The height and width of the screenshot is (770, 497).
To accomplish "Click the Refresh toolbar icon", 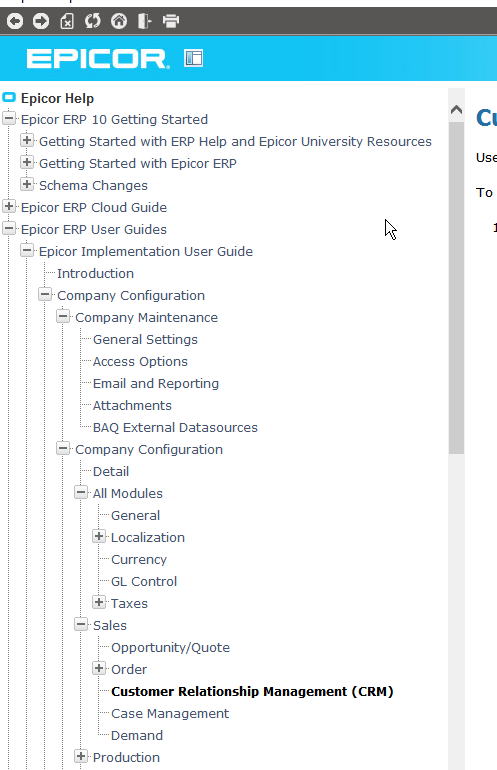I will click(x=92, y=21).
